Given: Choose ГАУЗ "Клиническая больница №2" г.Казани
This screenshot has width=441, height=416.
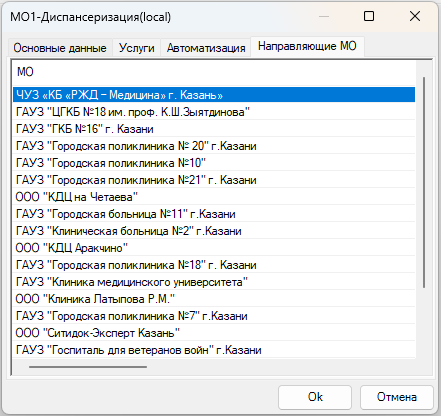Looking at the screenshot, I should [x=214, y=231].
